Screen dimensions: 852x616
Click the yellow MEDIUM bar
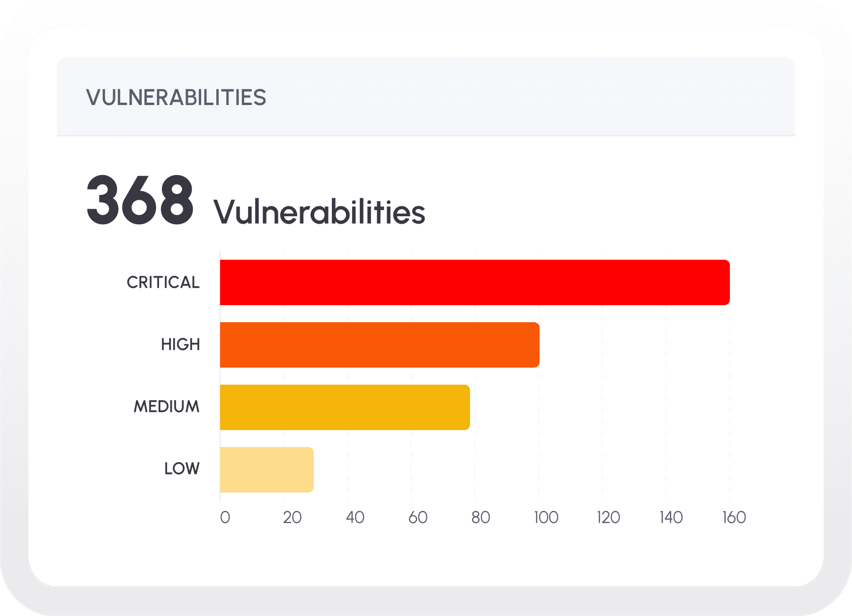pos(345,407)
